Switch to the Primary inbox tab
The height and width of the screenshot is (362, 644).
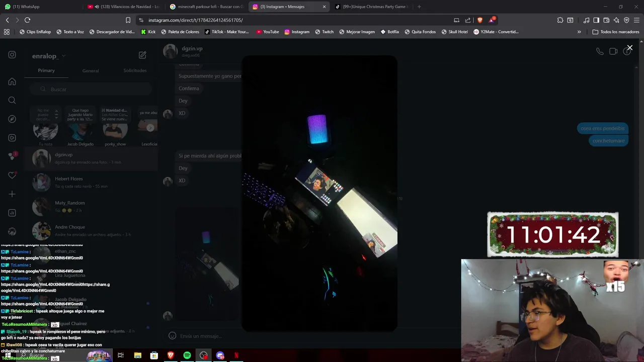(x=46, y=70)
